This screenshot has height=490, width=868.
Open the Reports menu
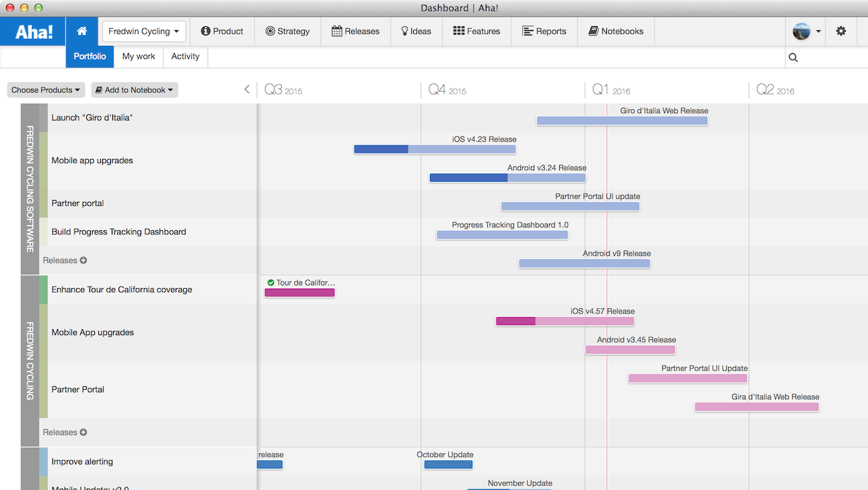(x=544, y=31)
